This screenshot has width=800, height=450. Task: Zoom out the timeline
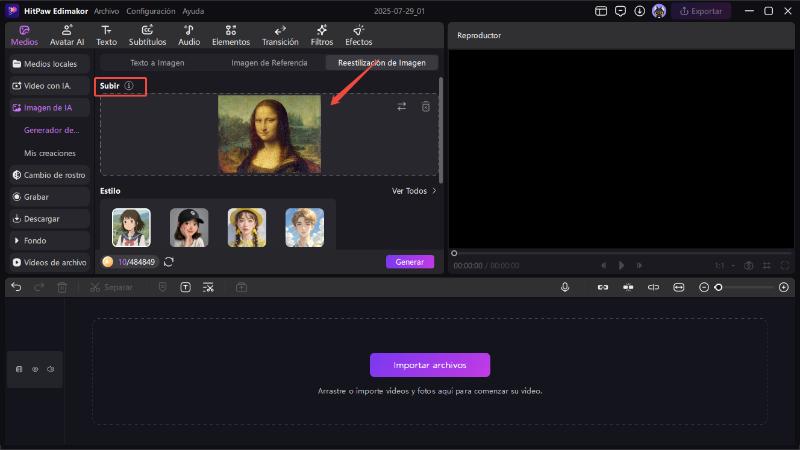[x=704, y=287]
